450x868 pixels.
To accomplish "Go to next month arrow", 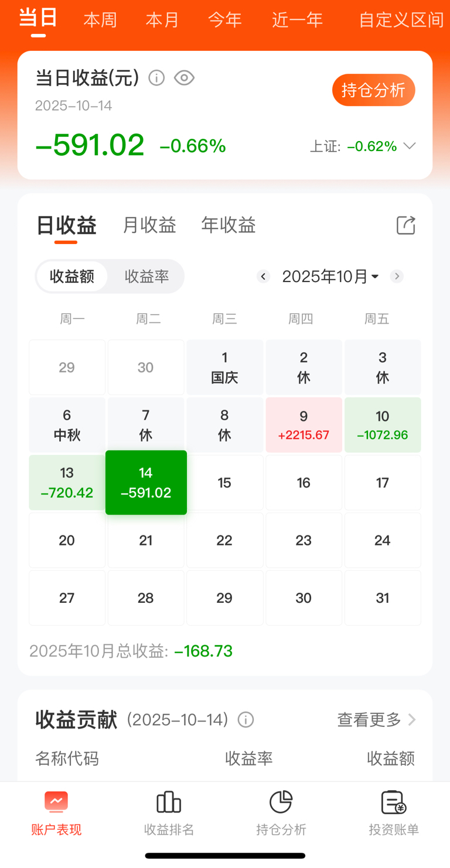I will click(x=397, y=276).
